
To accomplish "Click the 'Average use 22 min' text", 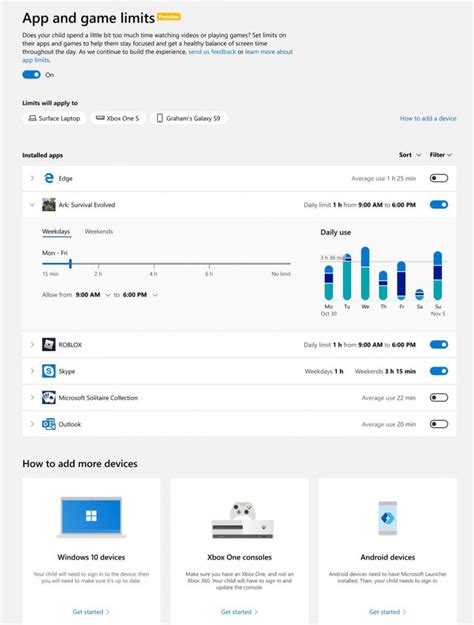I will pos(389,398).
